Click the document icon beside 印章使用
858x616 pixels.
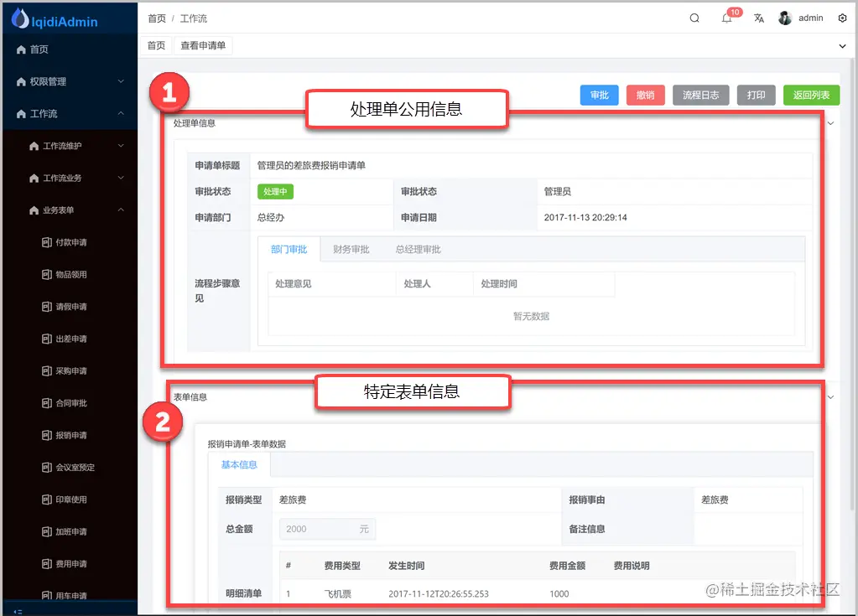[x=47, y=500]
